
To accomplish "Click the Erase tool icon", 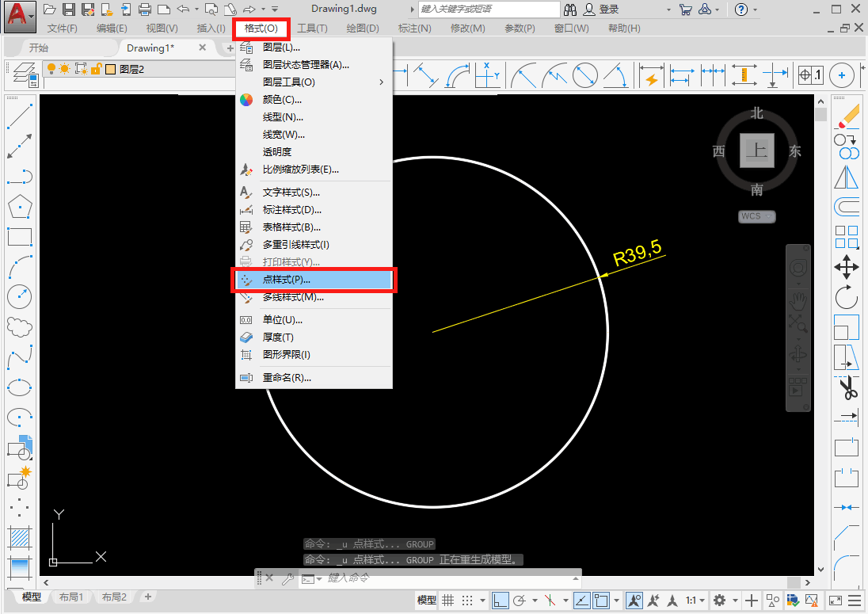I will 847,116.
